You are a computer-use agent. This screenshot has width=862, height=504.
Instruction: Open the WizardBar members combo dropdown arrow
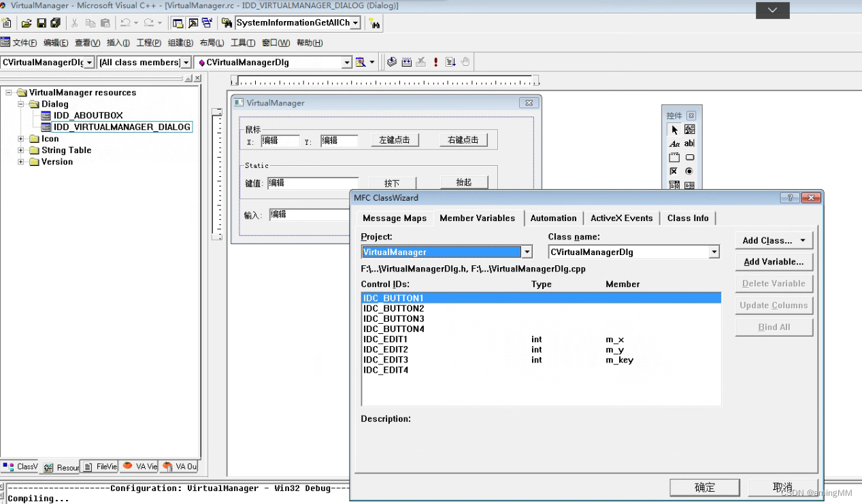coord(347,63)
